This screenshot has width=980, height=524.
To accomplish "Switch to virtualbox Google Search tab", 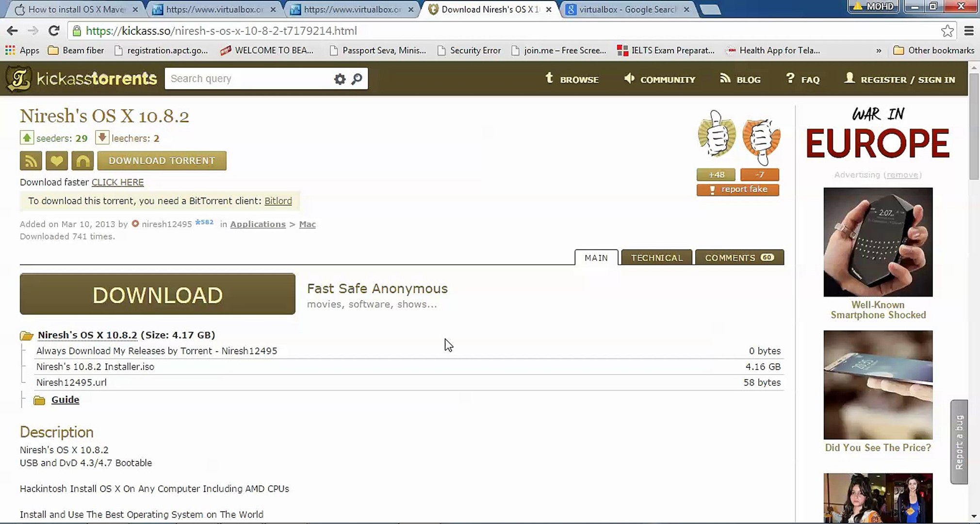I will tap(627, 9).
